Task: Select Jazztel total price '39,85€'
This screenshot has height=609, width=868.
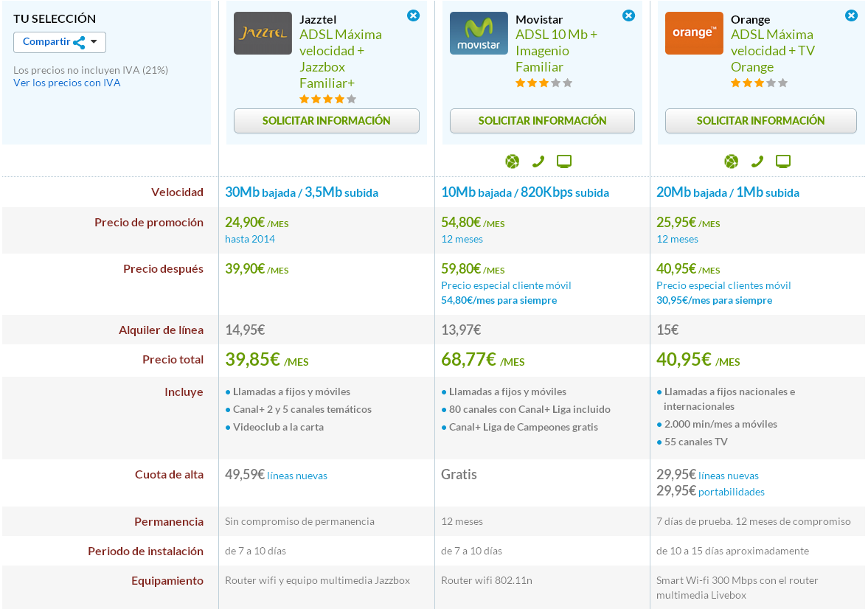Action: point(252,359)
